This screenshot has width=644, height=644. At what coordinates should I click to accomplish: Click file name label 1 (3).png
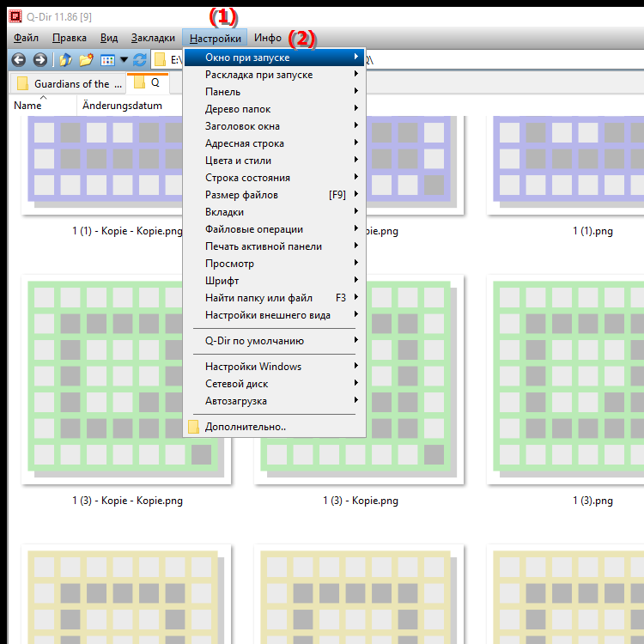pyautogui.click(x=592, y=501)
